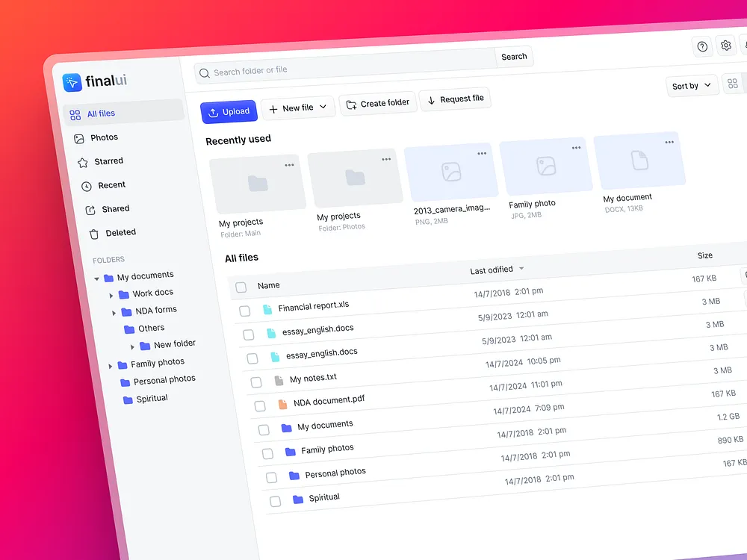Click the Create folder button
747x560 pixels.
[x=378, y=103]
